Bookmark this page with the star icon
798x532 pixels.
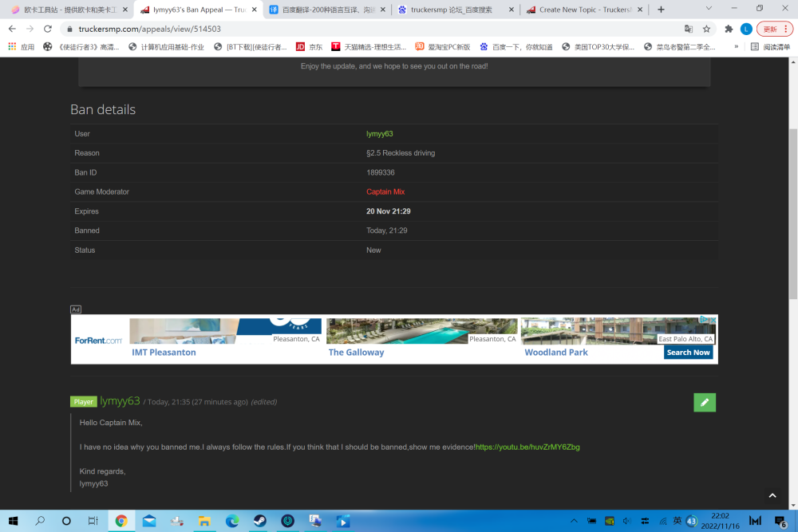pos(706,29)
